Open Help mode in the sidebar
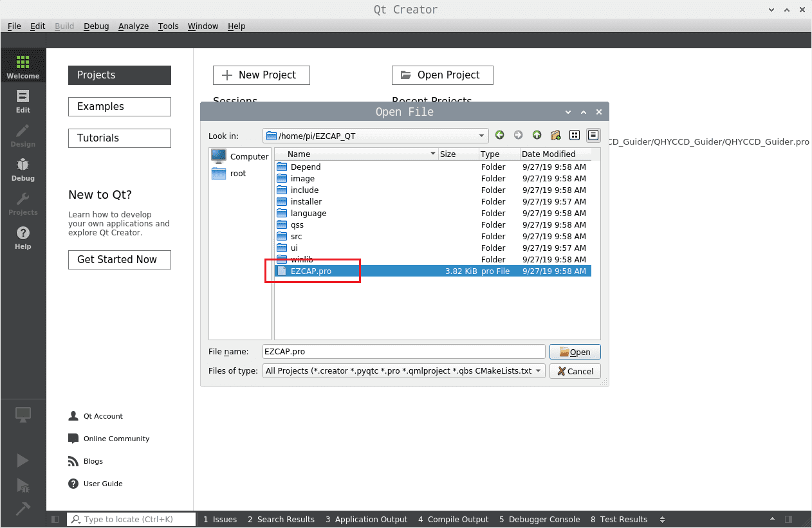This screenshot has width=812, height=528. pos(23,237)
